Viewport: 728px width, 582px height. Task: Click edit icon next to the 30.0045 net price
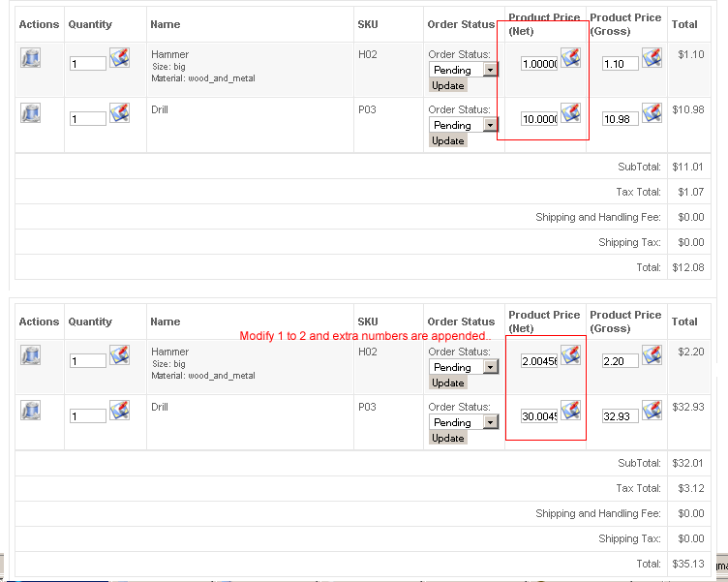pos(570,410)
